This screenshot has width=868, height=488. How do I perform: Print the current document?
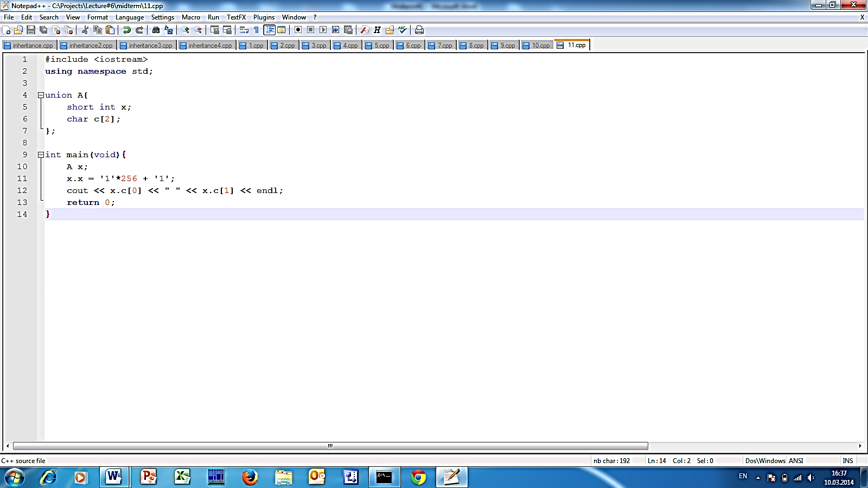419,30
